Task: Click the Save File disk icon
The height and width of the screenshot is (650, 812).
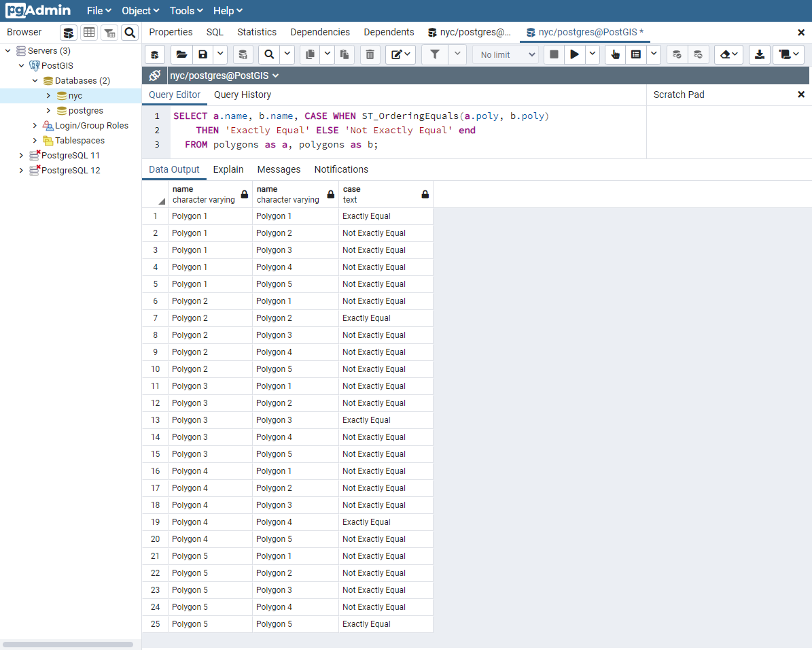Action: tap(202, 54)
